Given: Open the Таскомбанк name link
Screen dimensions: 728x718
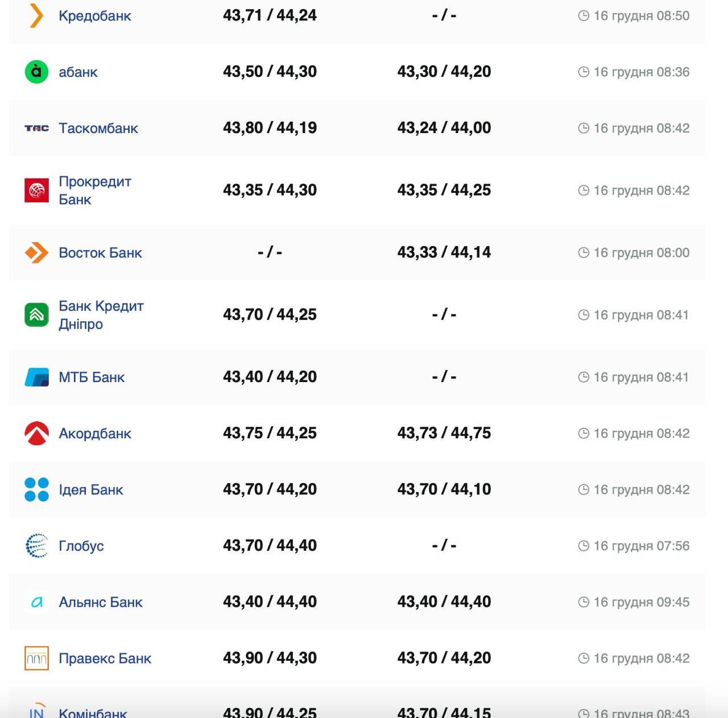Looking at the screenshot, I should click(98, 128).
